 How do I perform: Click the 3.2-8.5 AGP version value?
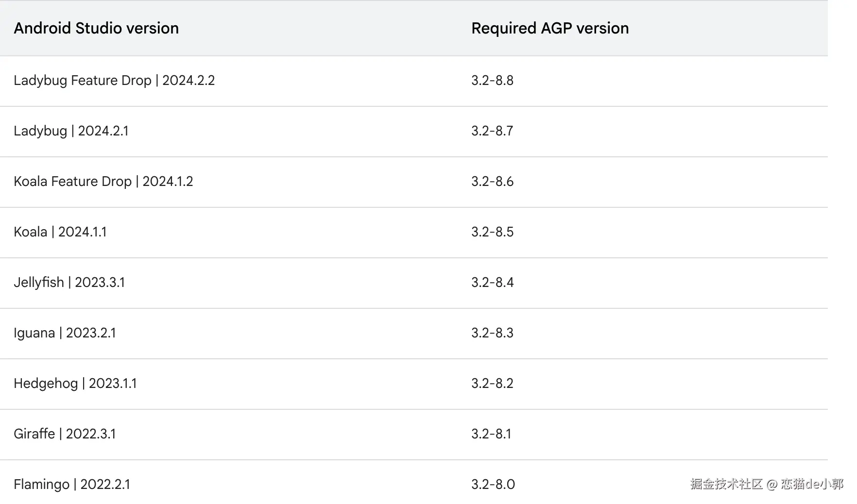(x=492, y=232)
